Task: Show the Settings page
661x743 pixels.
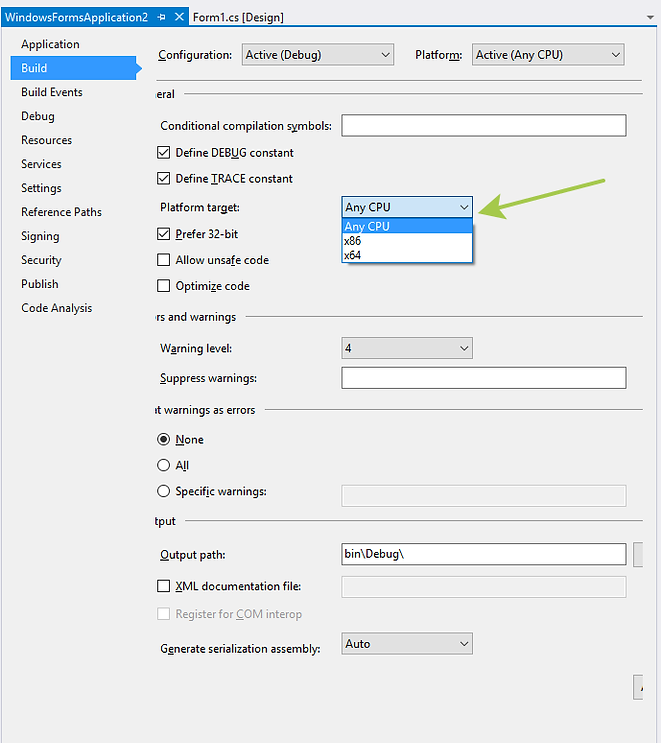Action: point(41,188)
